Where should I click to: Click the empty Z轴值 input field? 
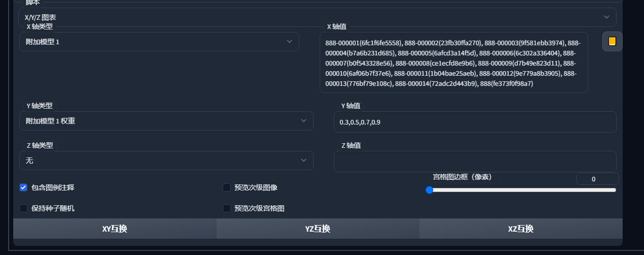click(x=474, y=162)
